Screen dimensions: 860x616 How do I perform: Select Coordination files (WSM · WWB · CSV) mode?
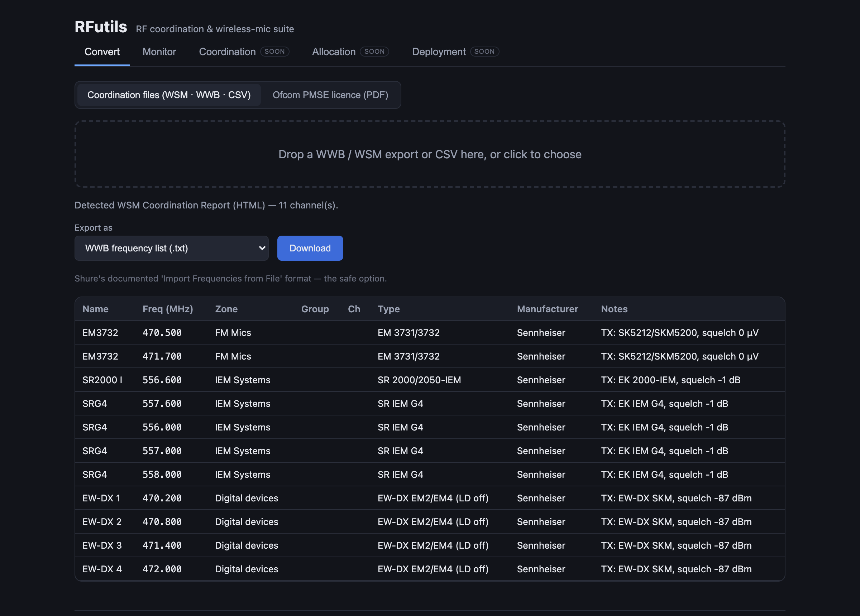click(x=169, y=95)
